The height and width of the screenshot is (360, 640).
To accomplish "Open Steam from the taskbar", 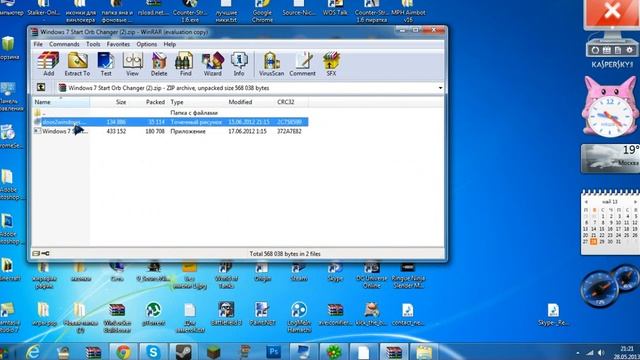I will (x=183, y=352).
